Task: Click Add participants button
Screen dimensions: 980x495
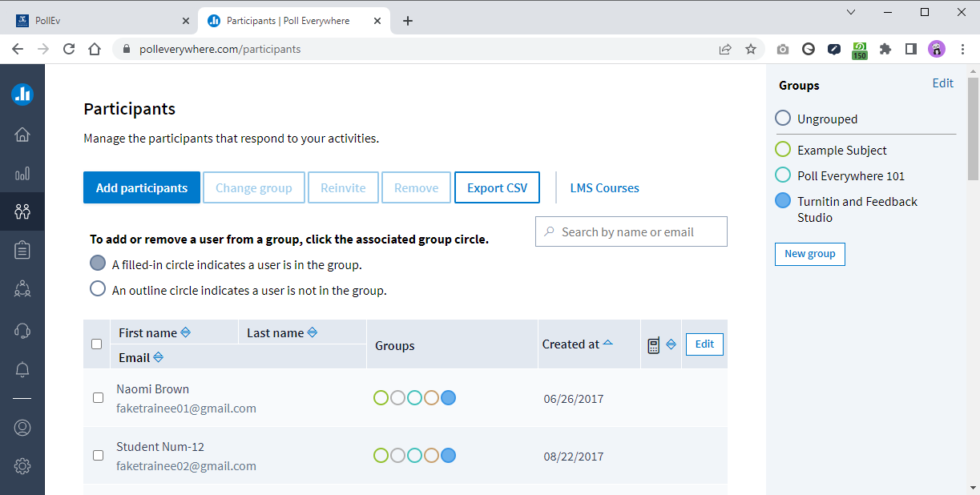Action: (142, 187)
